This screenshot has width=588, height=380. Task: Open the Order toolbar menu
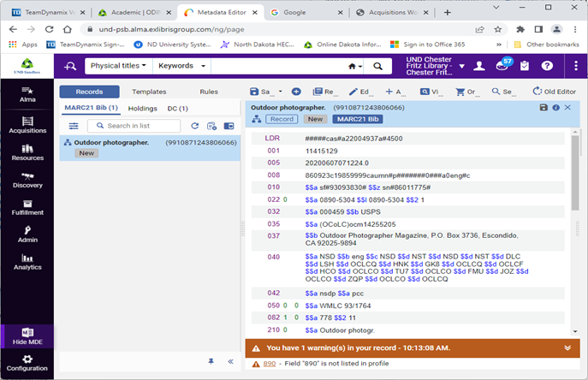click(466, 92)
